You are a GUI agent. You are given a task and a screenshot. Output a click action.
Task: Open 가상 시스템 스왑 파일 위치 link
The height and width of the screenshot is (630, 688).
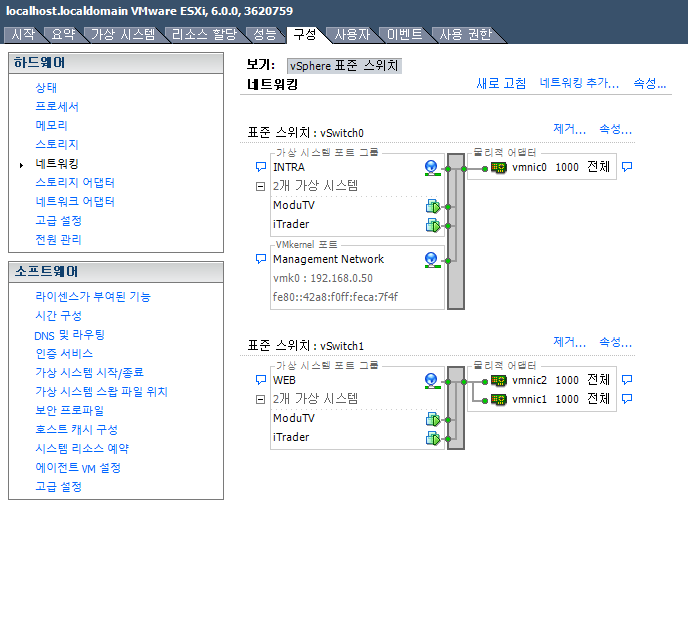[x=101, y=392]
